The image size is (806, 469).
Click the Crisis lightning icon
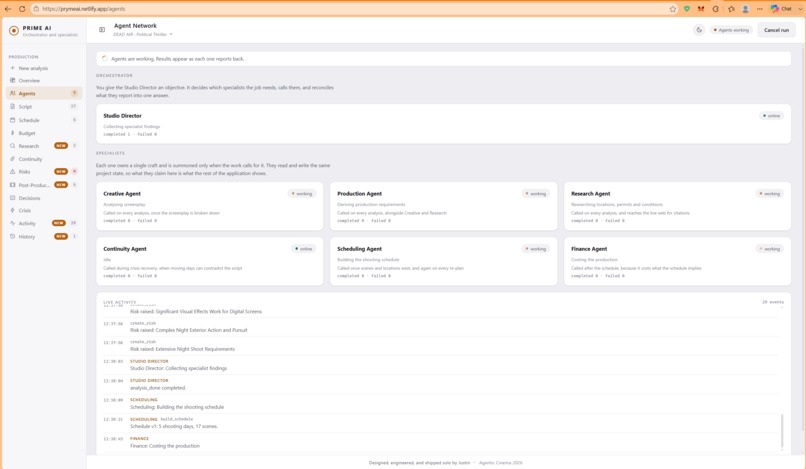12,210
